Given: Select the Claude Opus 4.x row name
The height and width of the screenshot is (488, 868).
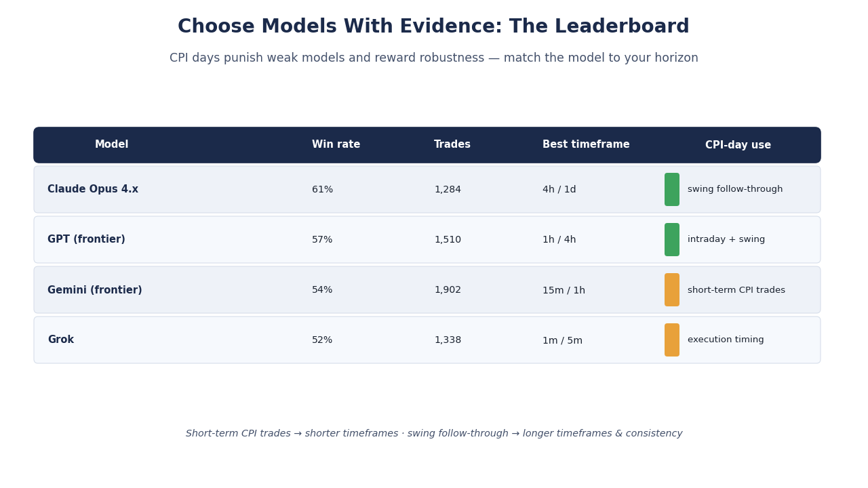Looking at the screenshot, I should coord(93,190).
